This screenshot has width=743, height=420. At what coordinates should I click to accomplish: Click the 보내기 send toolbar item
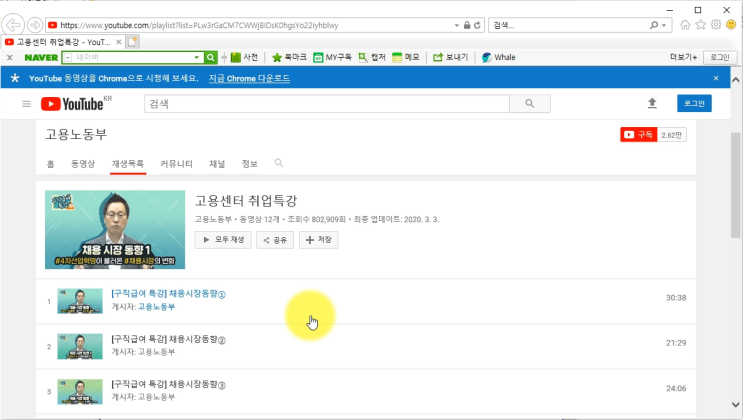[450, 57]
